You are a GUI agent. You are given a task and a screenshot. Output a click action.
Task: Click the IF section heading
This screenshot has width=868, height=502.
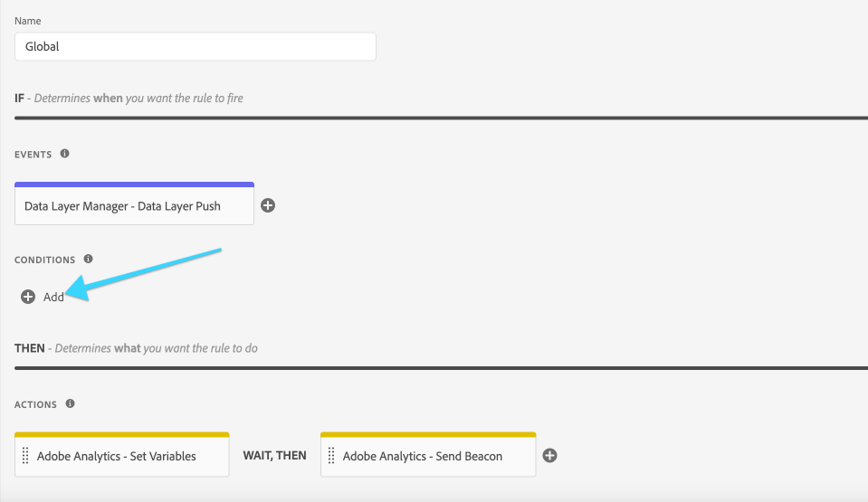(x=21, y=98)
